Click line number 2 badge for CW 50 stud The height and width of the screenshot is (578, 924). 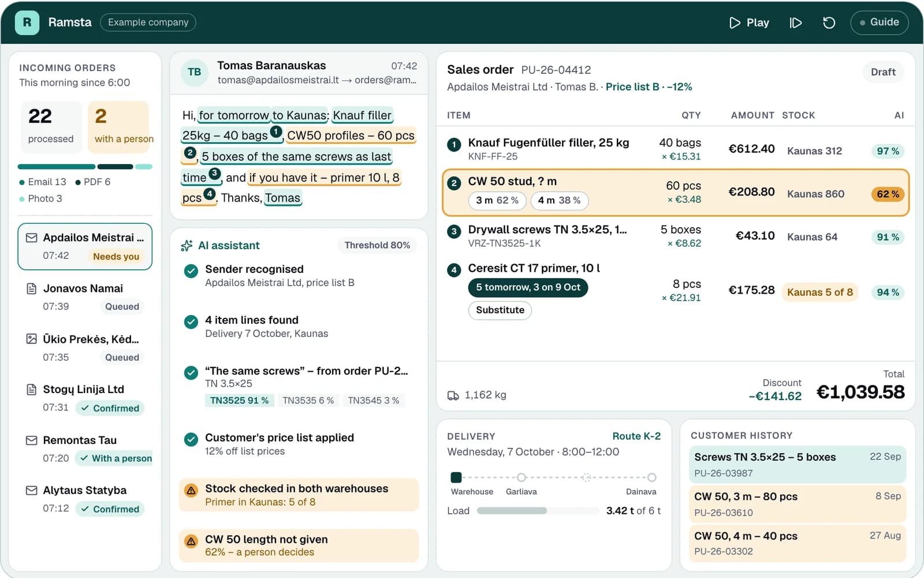454,183
